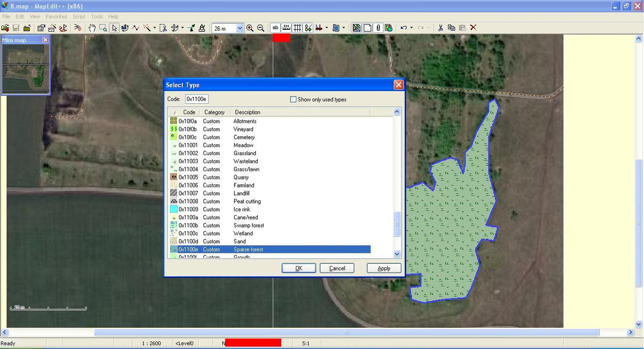Expand the undo history dropdown arrow
Image resolution: width=644 pixels, height=349 pixels.
click(x=412, y=28)
